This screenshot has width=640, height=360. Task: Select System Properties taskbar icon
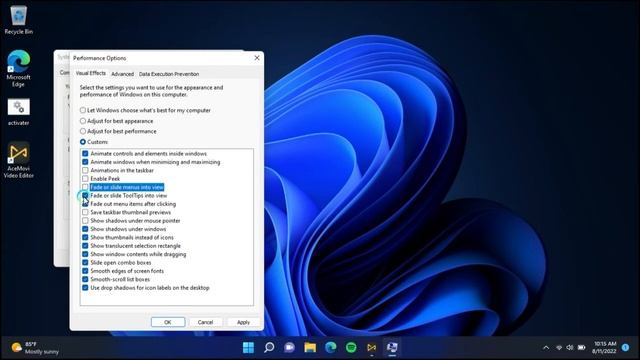[392, 347]
